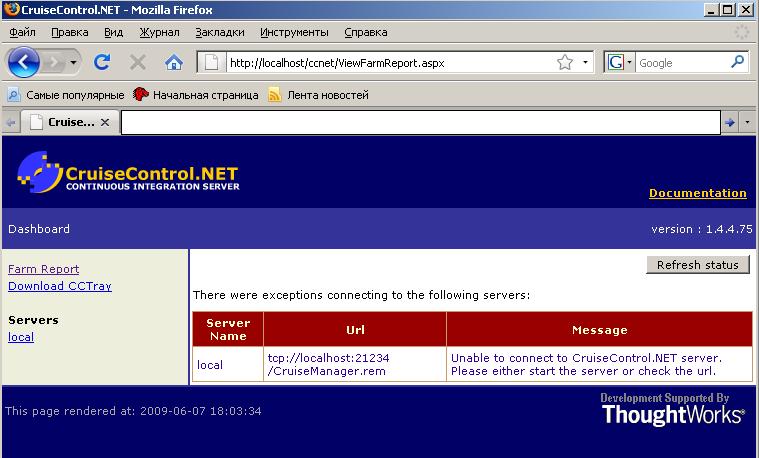Click the Firefox icon in title bar
Screen dimensions: 759x458
click(11, 9)
